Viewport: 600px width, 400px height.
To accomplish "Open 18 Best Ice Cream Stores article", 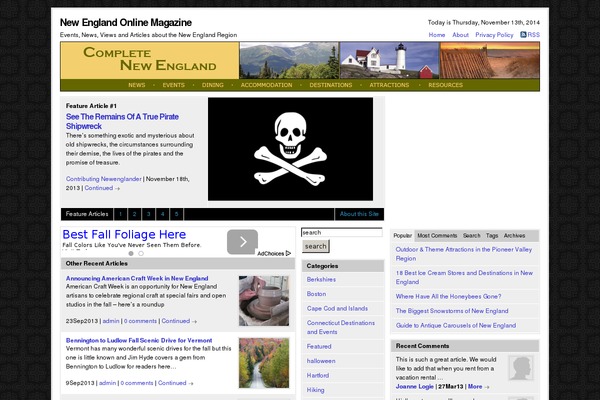I will click(x=464, y=277).
